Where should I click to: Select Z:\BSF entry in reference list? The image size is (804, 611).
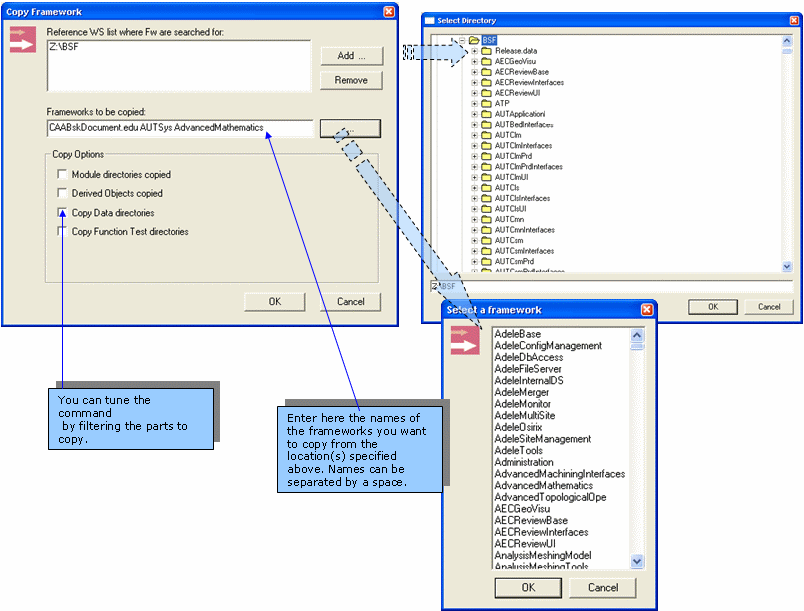pos(64,47)
